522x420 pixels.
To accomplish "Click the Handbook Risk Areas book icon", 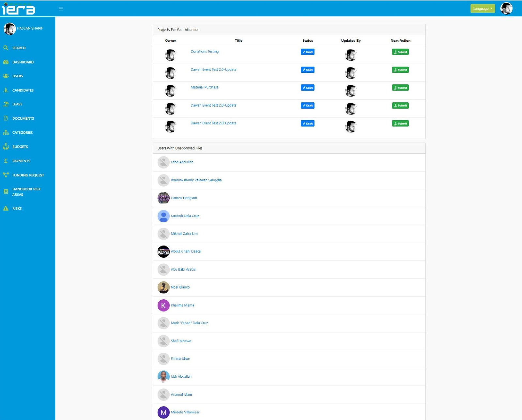I will point(6,192).
